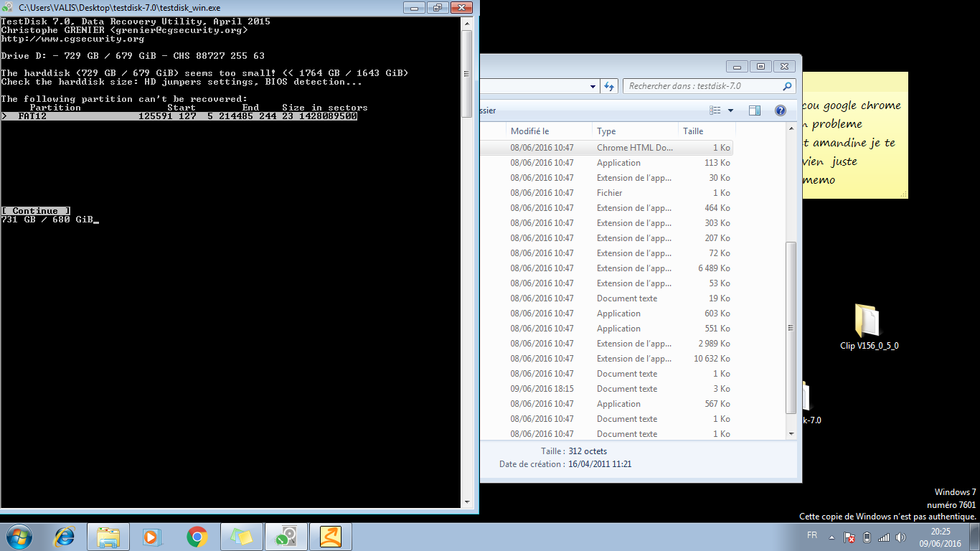Open Google Chrome from the taskbar

click(197, 536)
